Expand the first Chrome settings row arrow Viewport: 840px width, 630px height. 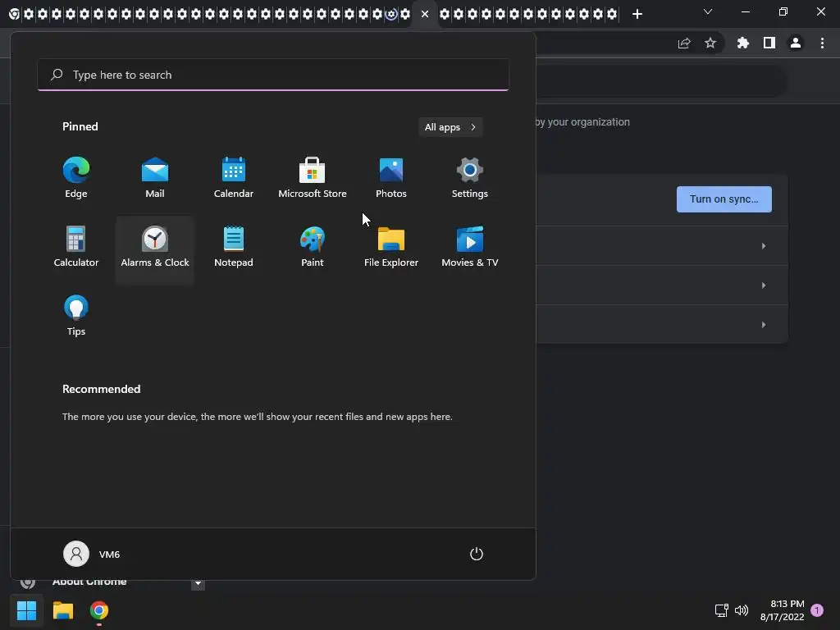(x=764, y=246)
